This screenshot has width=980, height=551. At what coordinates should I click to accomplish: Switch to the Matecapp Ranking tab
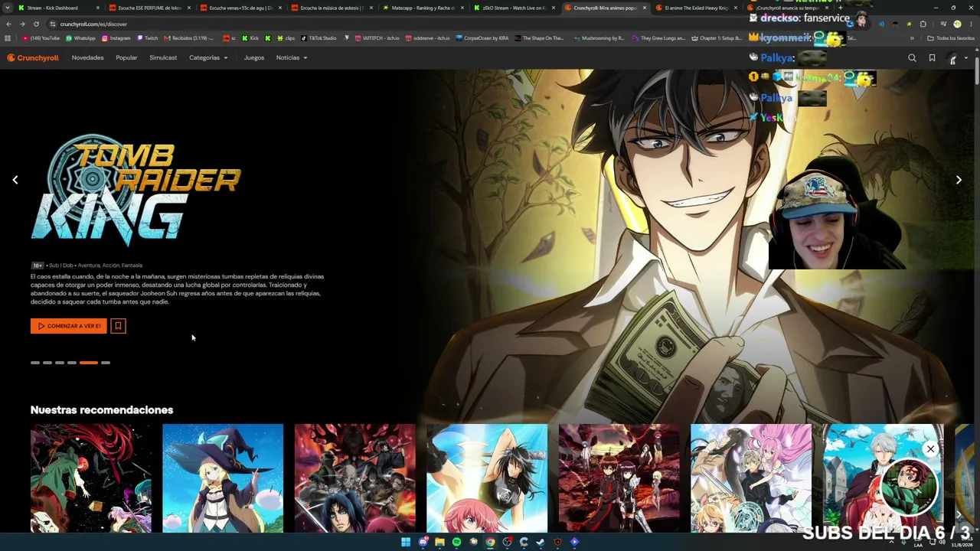point(423,8)
